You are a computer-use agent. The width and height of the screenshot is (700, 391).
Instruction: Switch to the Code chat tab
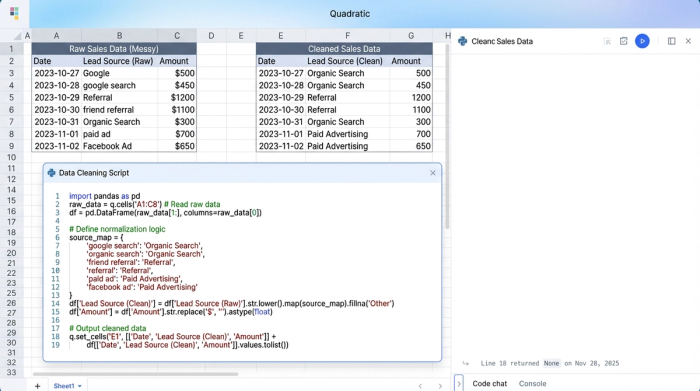point(490,383)
